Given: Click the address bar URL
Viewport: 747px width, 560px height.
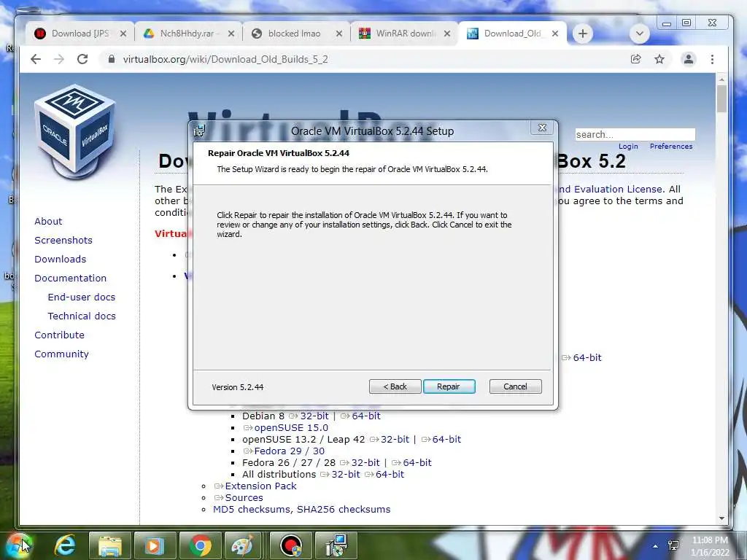Looking at the screenshot, I should coord(225,59).
